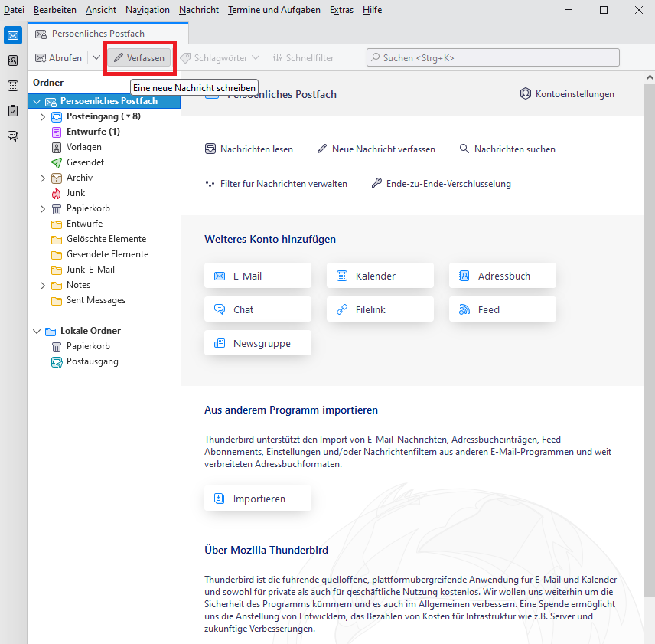Open the Extras menu
Viewport: 655px width, 644px height.
(341, 10)
